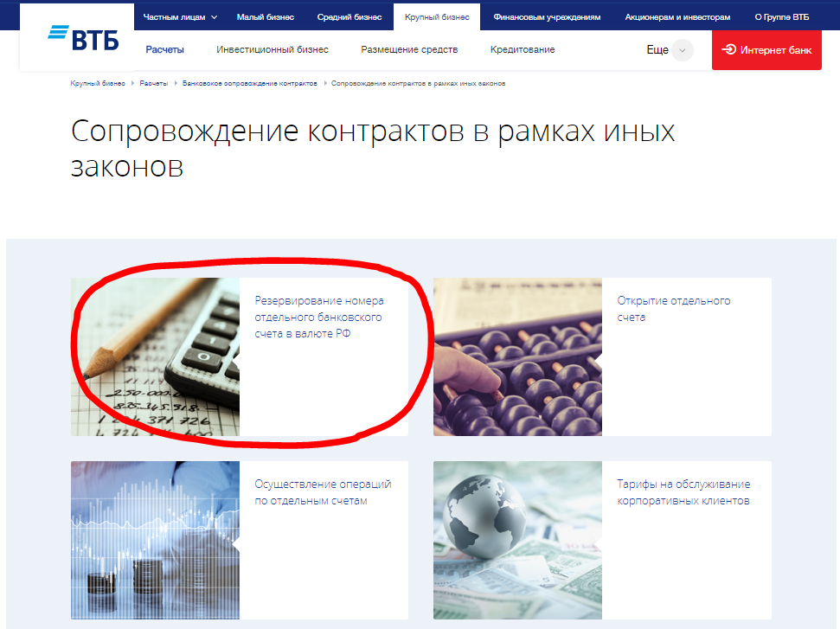The height and width of the screenshot is (629, 840).
Task: Go to О Группе ВТБ
Action: pos(782,16)
